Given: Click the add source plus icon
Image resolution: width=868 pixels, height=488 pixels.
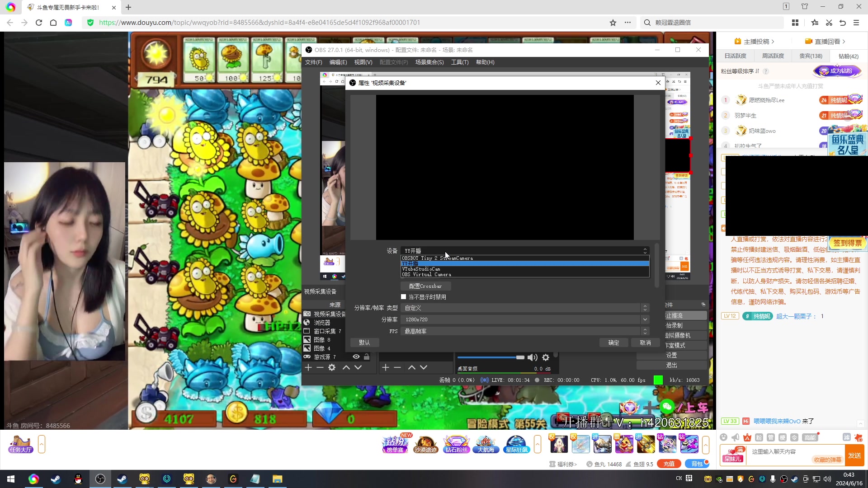Looking at the screenshot, I should click(x=308, y=368).
